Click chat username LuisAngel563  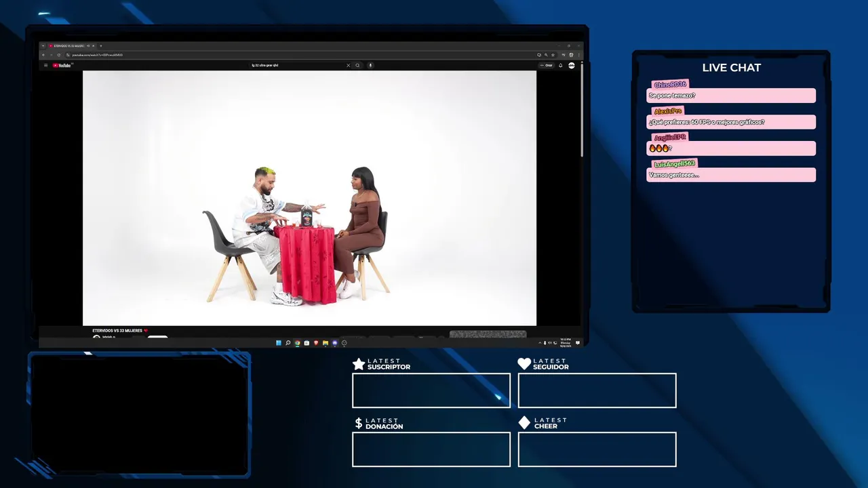click(x=675, y=164)
